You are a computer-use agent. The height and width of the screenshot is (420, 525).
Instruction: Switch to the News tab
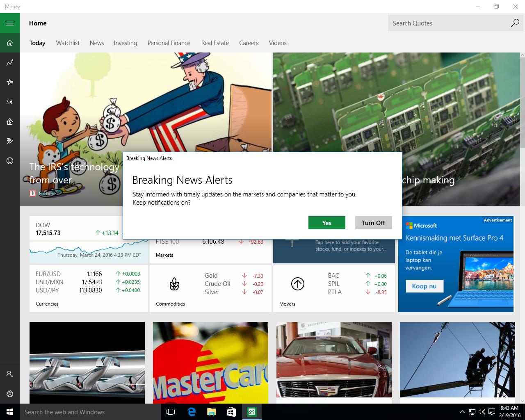97,43
